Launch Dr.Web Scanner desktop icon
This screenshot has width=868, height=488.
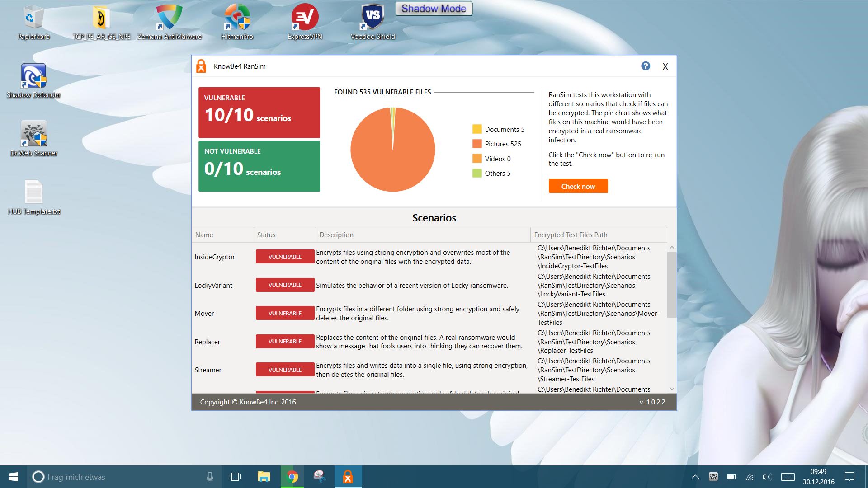tap(33, 135)
